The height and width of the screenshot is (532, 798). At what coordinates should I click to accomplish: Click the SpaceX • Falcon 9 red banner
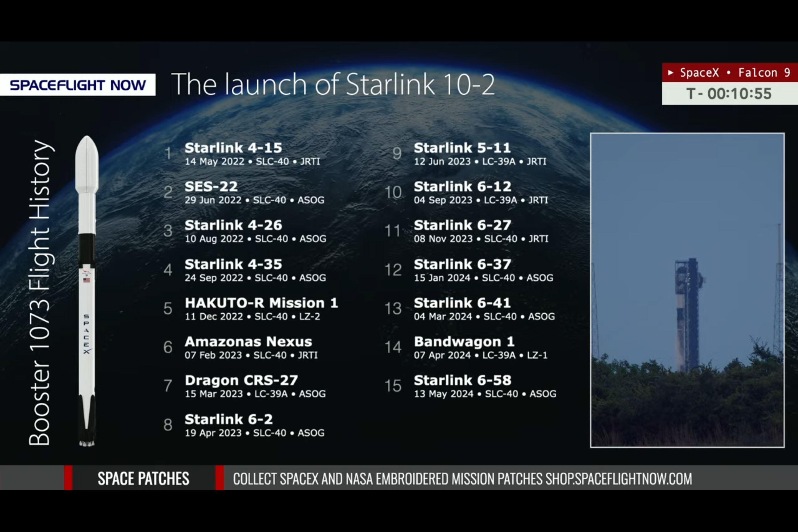click(729, 73)
